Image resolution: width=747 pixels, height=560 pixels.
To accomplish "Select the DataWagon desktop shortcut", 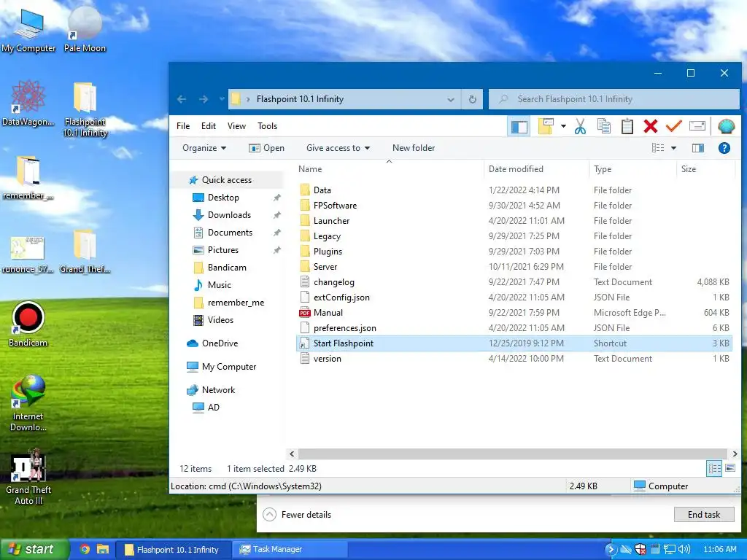I will point(28,104).
